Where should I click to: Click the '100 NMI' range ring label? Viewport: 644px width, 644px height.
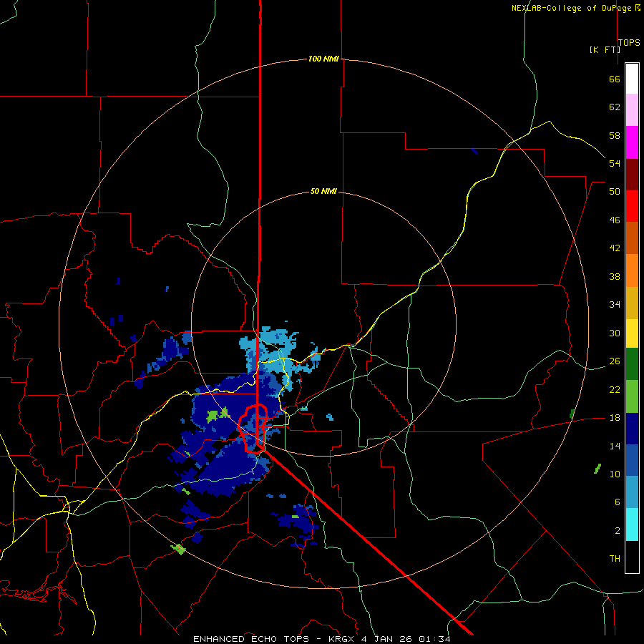pyautogui.click(x=323, y=59)
